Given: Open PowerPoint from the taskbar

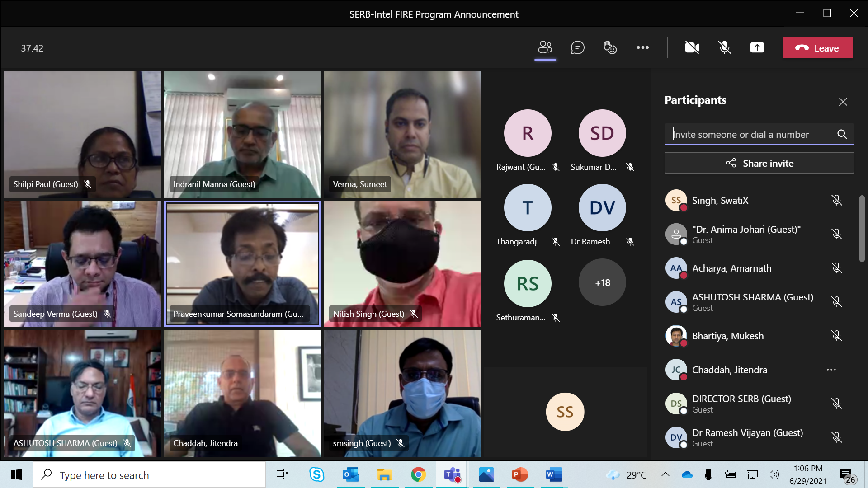Looking at the screenshot, I should tap(520, 474).
